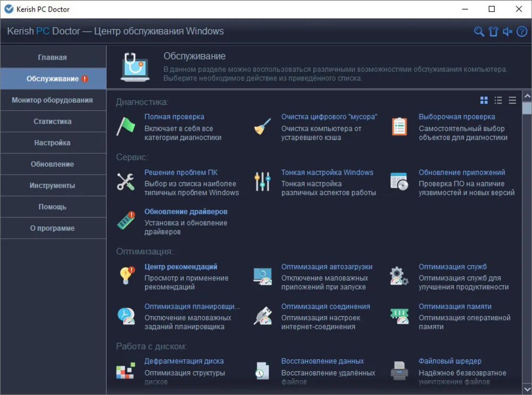Open the skin (shirt) icon in header
The width and height of the screenshot is (532, 395).
pos(493,32)
